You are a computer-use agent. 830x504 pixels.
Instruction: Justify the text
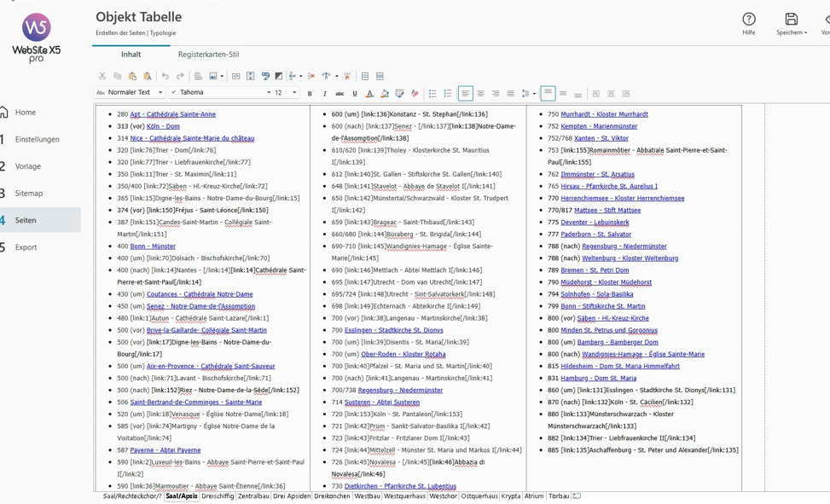(510, 94)
